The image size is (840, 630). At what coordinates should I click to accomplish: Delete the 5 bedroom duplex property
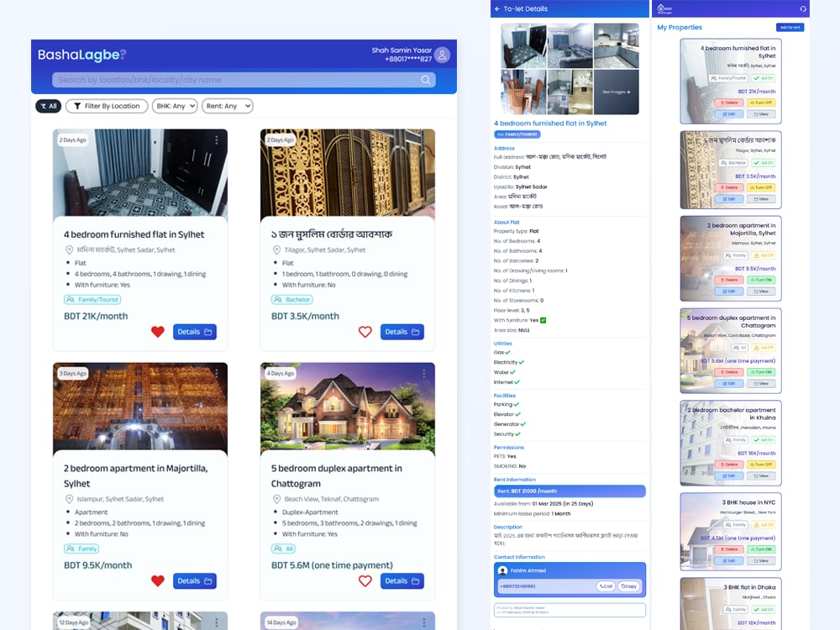pyautogui.click(x=729, y=372)
